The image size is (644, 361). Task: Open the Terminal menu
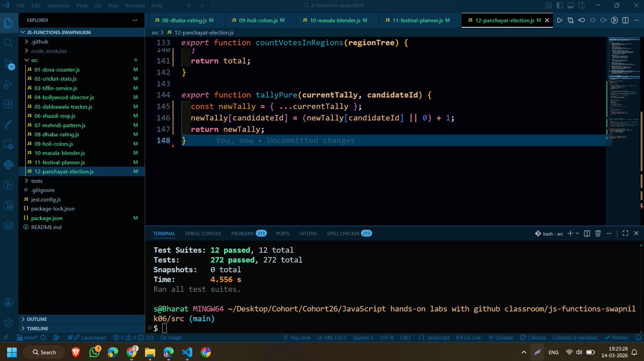point(135,5)
